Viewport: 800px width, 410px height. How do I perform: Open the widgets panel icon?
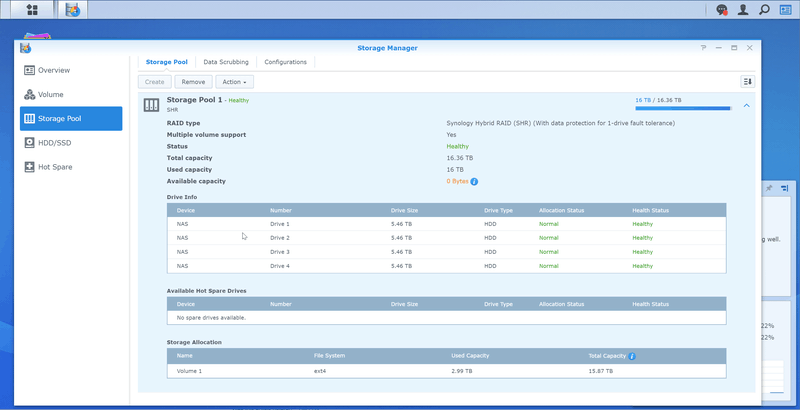[x=786, y=10]
